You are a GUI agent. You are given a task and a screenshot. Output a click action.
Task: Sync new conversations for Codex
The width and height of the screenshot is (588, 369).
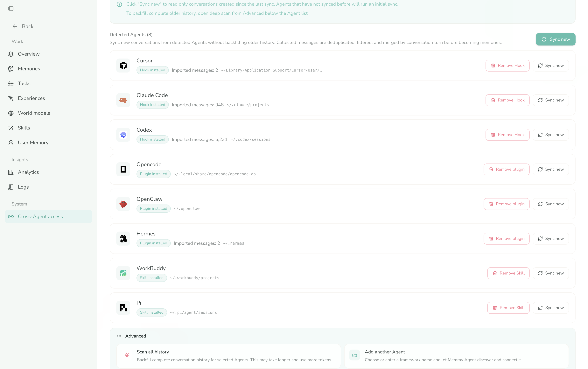(x=551, y=135)
